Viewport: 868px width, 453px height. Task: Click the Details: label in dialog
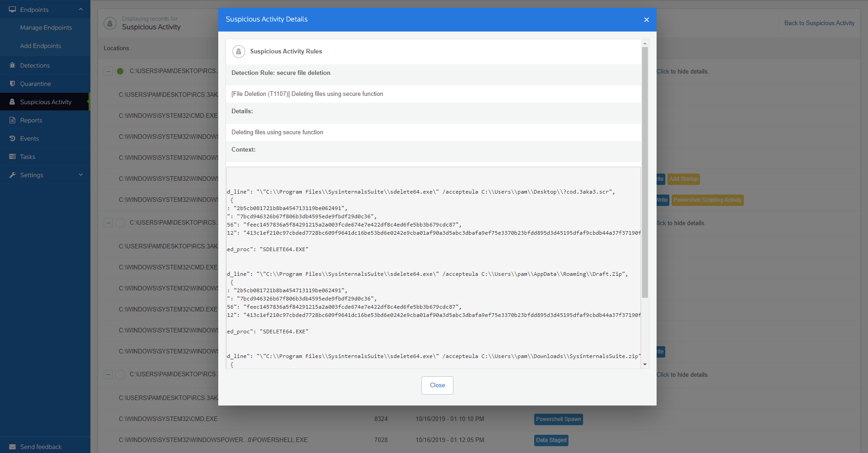(242, 111)
